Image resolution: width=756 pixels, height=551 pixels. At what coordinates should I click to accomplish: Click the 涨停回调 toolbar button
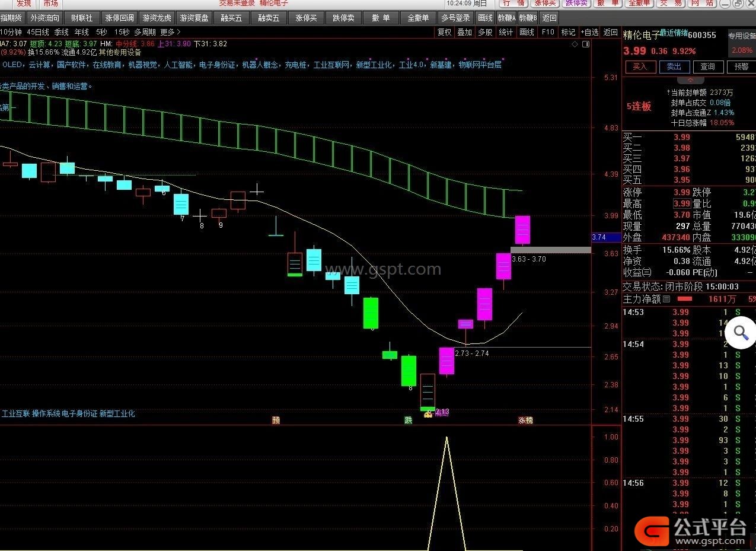click(119, 18)
